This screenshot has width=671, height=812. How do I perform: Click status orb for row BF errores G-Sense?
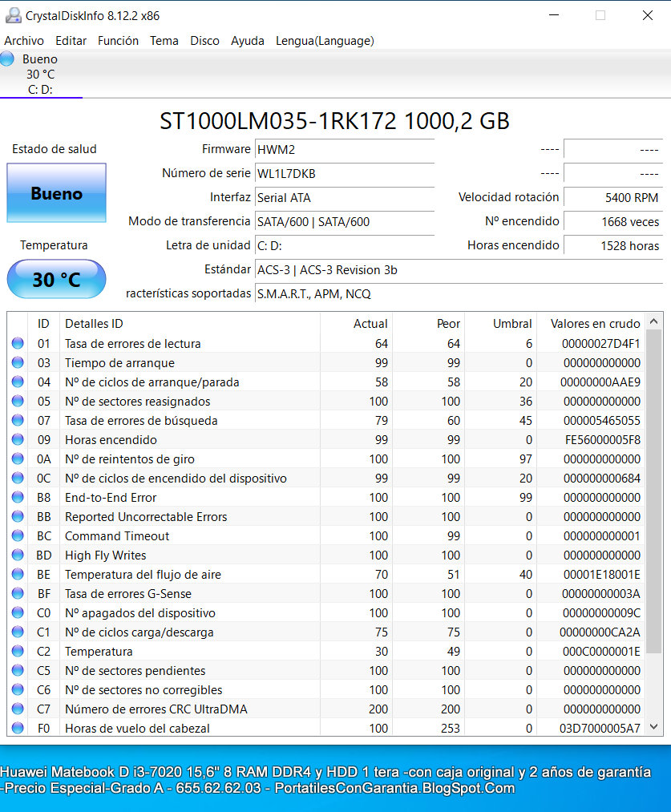18,592
